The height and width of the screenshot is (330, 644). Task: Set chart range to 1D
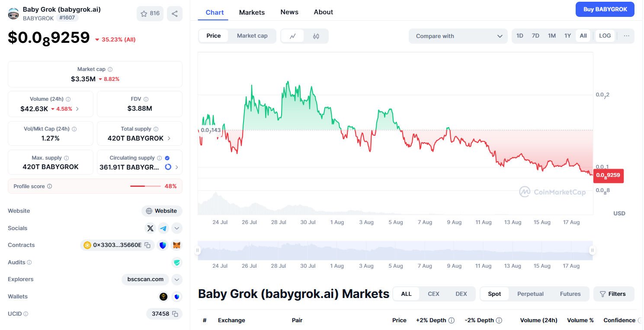[x=520, y=36]
